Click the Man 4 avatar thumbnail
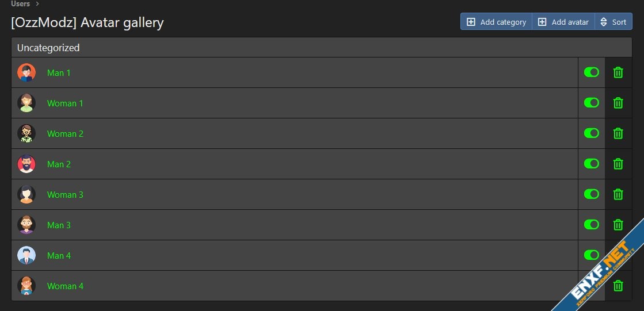The width and height of the screenshot is (644, 311). (x=26, y=255)
